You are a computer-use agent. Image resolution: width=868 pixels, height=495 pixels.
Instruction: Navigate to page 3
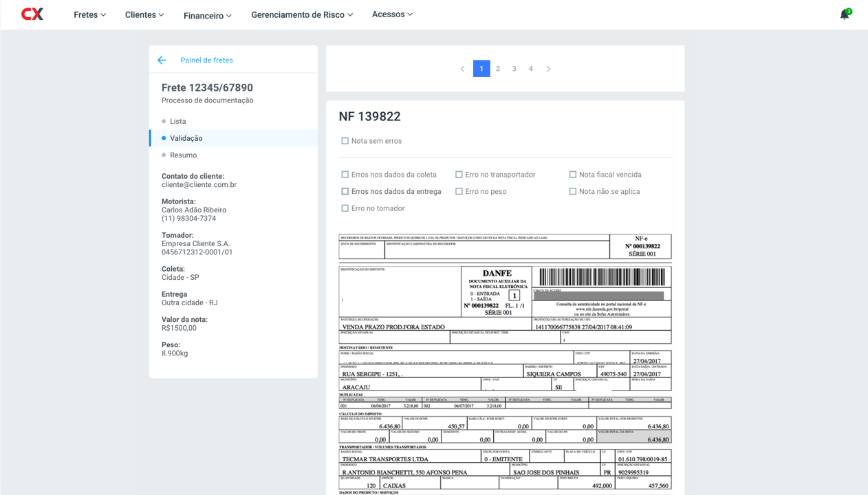click(514, 69)
